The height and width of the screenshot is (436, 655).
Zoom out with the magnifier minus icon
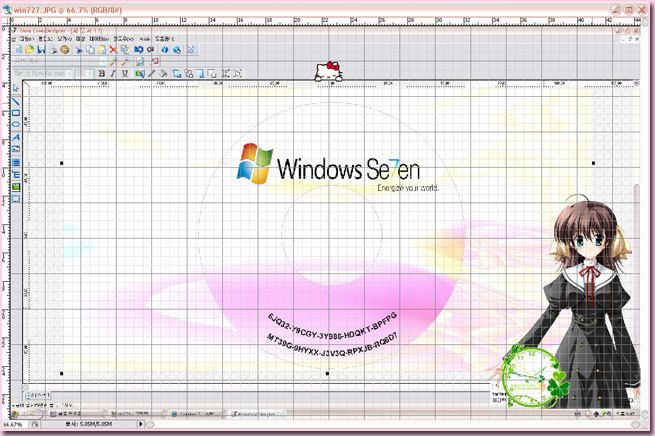coord(125,62)
